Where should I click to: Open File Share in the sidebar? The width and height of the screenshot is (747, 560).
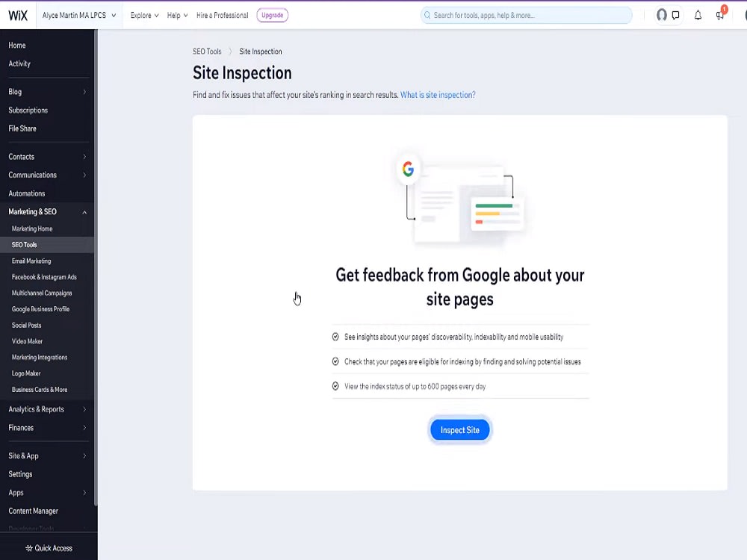pos(22,128)
